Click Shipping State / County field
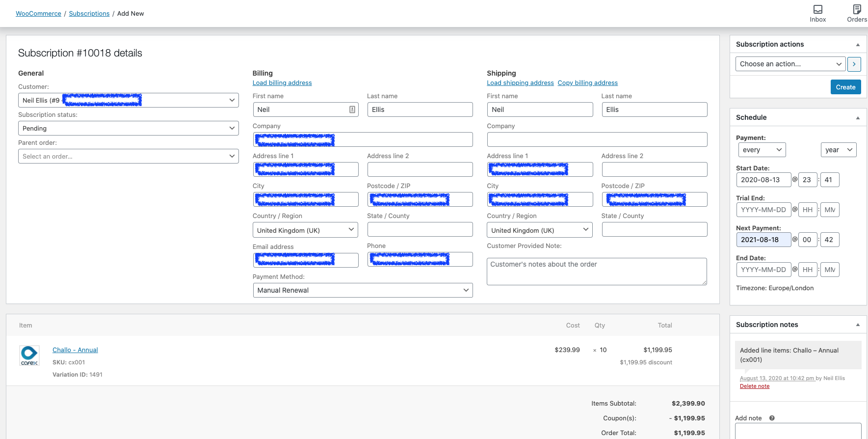This screenshot has width=868, height=439. tap(655, 229)
